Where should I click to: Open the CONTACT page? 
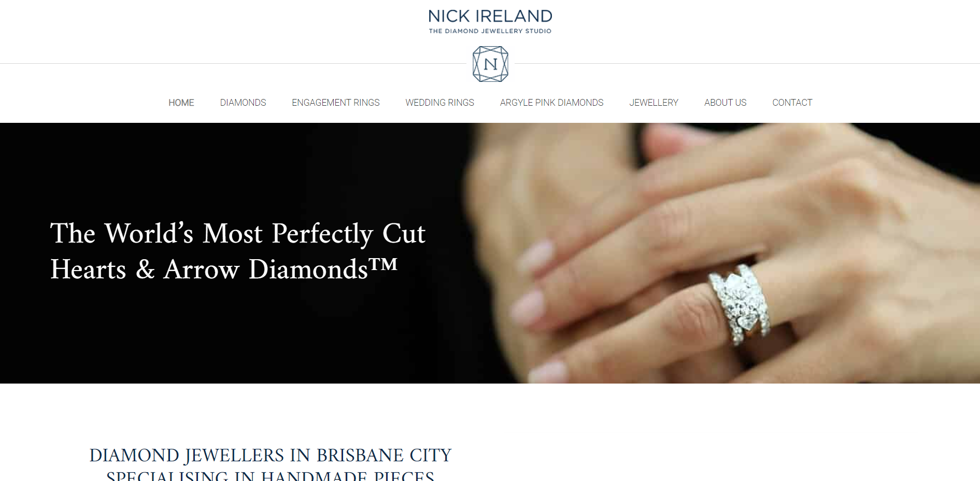tap(792, 103)
